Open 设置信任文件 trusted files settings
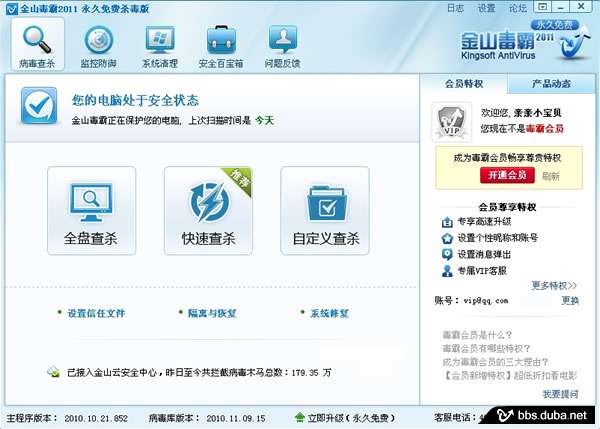Screen dimensions: 600x429 coord(96,313)
